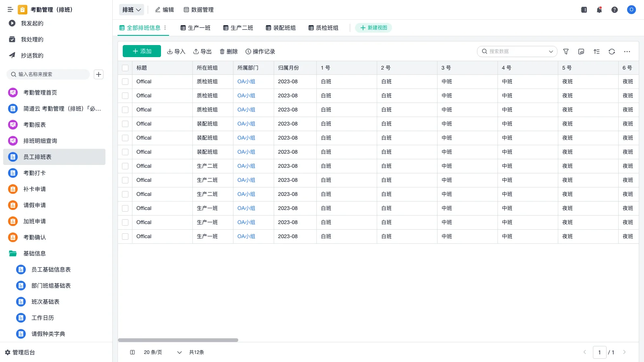The image size is (644, 362).
Task: Open the 排班 dropdown at top
Action: 132,10
